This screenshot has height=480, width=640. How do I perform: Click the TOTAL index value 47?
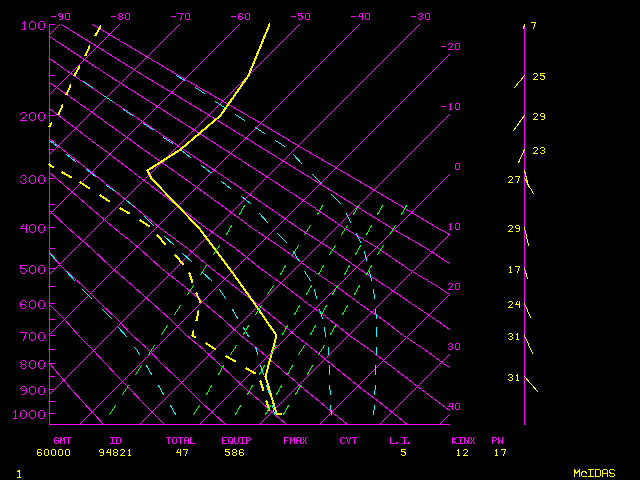(x=183, y=453)
